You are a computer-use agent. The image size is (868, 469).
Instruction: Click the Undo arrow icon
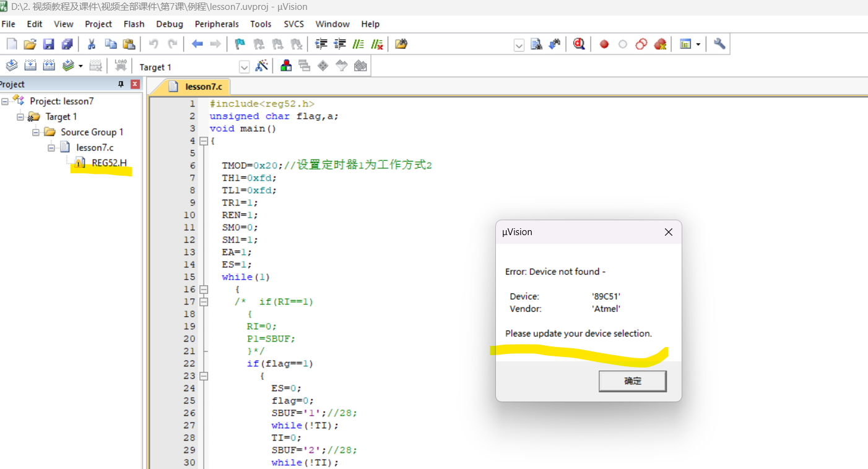(x=154, y=44)
